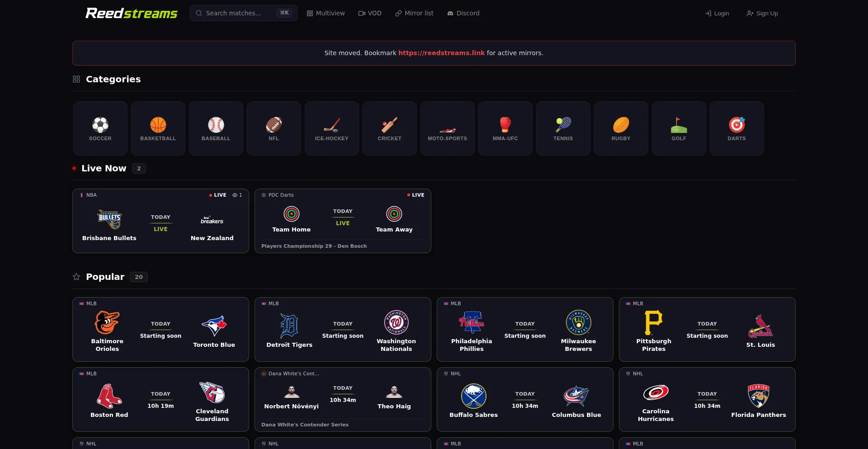Click the viewer count eye icon
The width and height of the screenshot is (868, 449).
point(235,195)
